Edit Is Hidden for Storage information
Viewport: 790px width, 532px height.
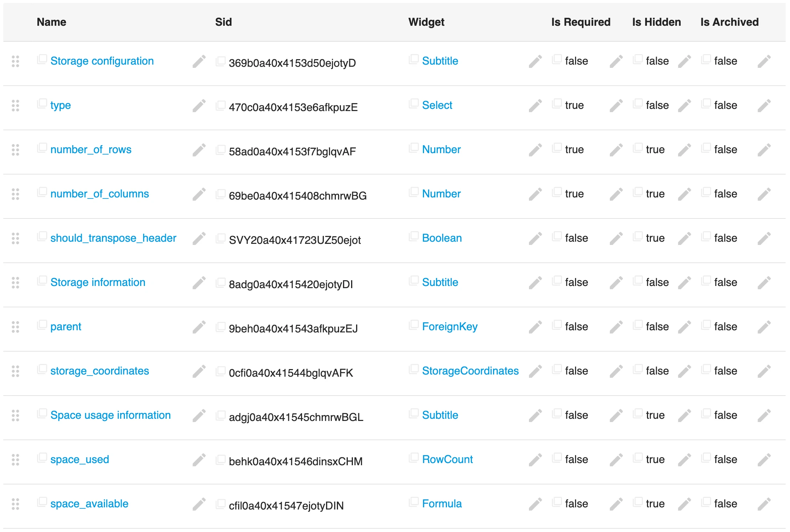(x=684, y=283)
